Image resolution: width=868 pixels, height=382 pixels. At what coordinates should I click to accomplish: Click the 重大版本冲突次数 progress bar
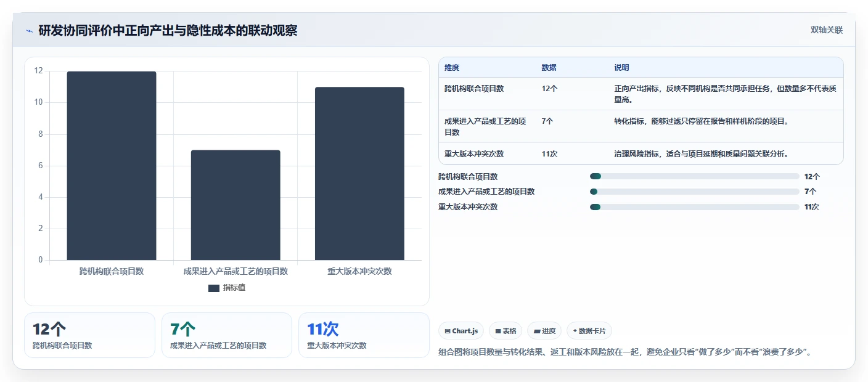coord(695,207)
